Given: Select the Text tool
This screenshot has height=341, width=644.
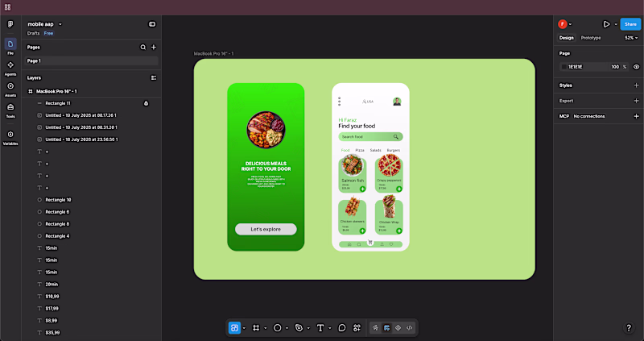Looking at the screenshot, I should tap(320, 328).
